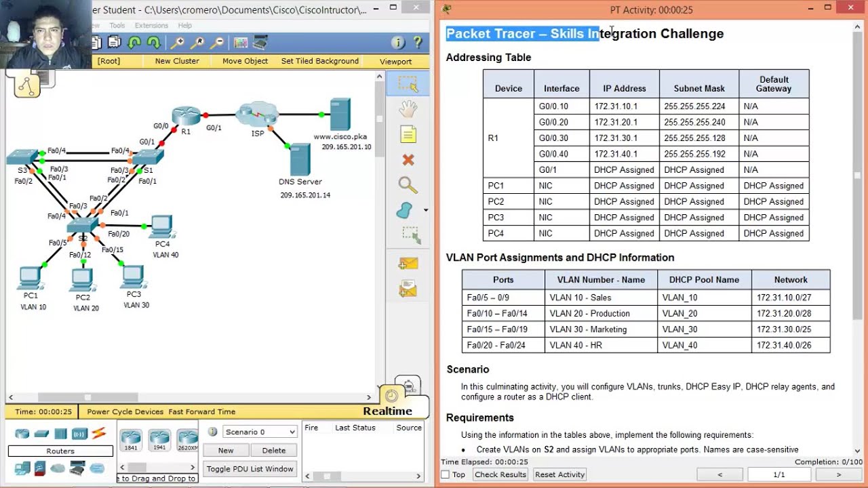Toggle the Top checkbox in PT Activity
The image size is (868, 488).
click(446, 474)
